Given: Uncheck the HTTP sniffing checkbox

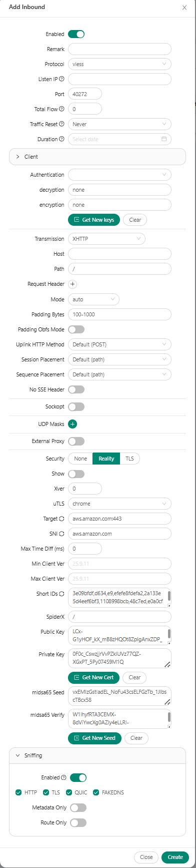Looking at the screenshot, I should 18,792.
